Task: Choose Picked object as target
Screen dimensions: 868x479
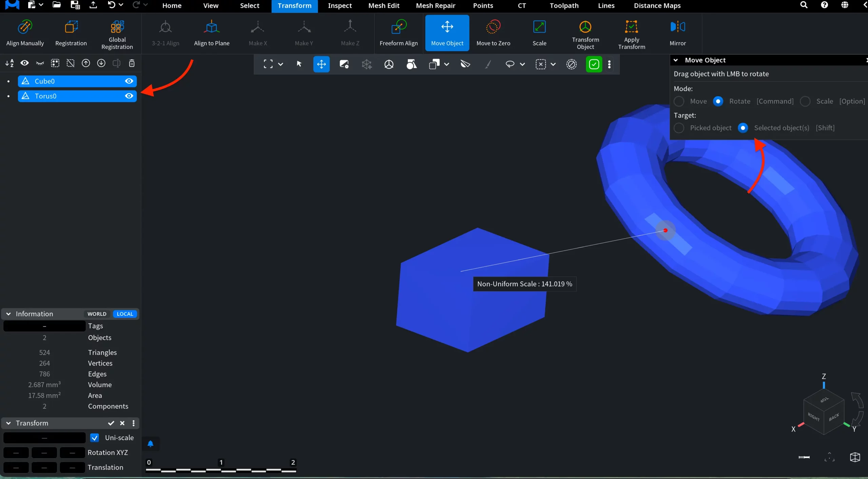Action: [679, 128]
